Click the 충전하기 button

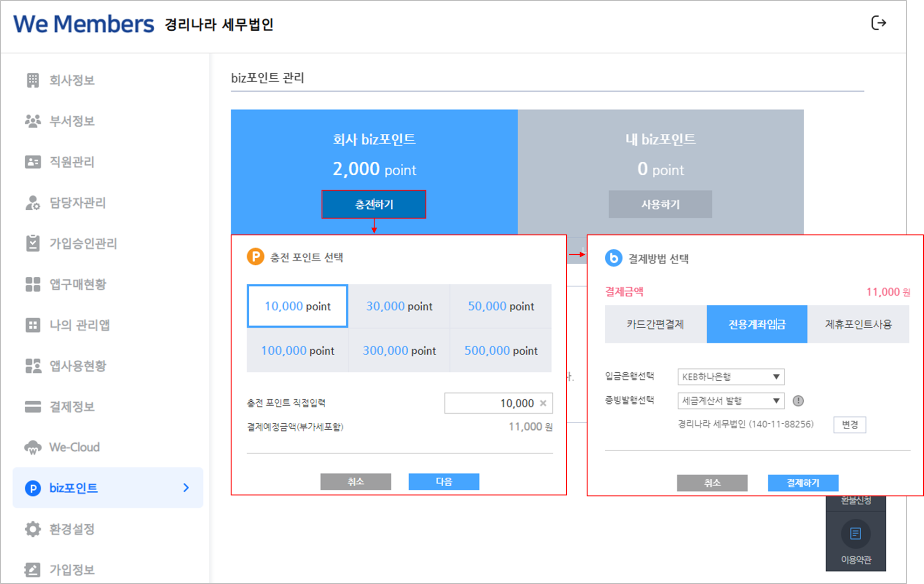374,204
